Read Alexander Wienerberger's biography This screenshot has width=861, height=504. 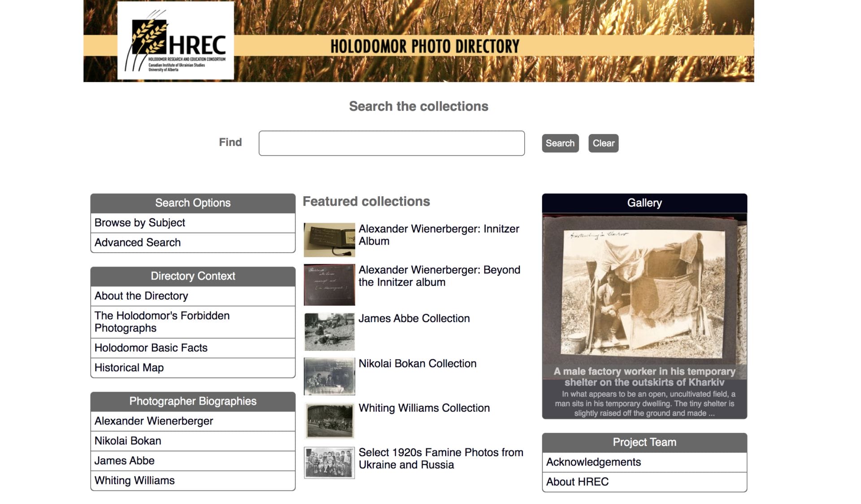click(x=153, y=421)
